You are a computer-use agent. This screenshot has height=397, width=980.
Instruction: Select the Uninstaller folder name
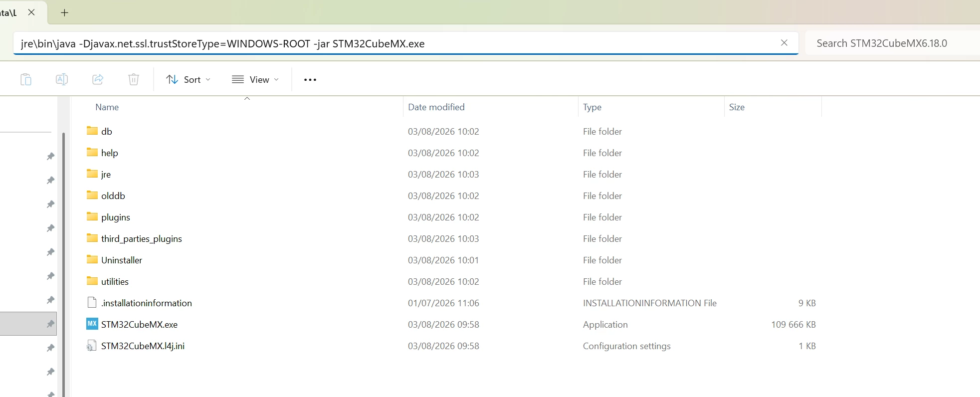pos(122,260)
